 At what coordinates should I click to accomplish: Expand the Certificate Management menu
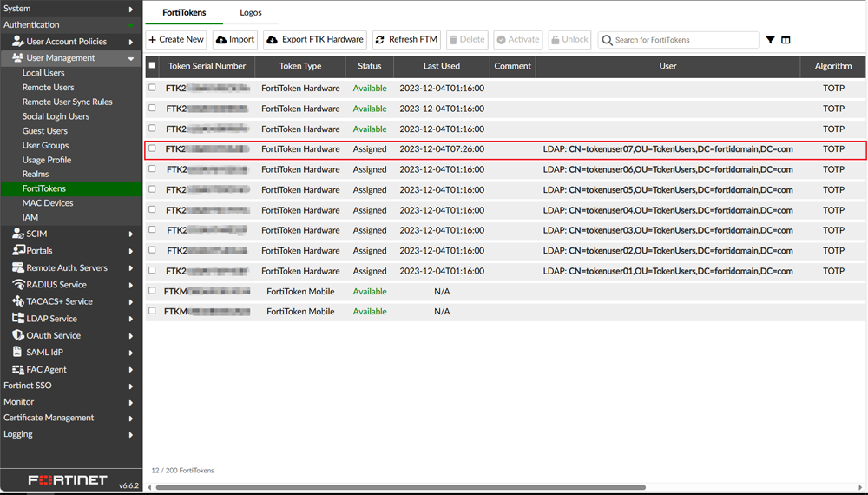pos(131,418)
